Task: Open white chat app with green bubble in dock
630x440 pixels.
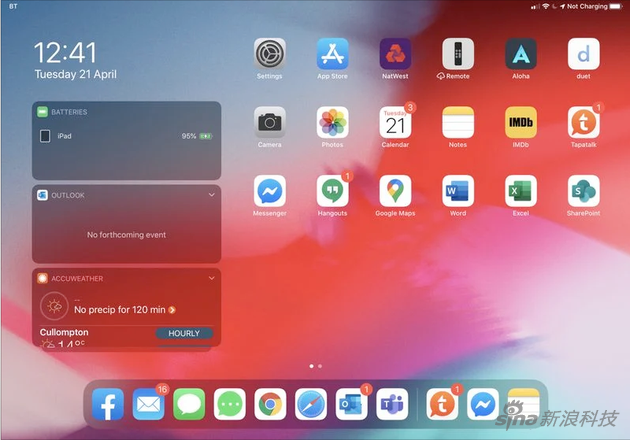Action: (229, 404)
